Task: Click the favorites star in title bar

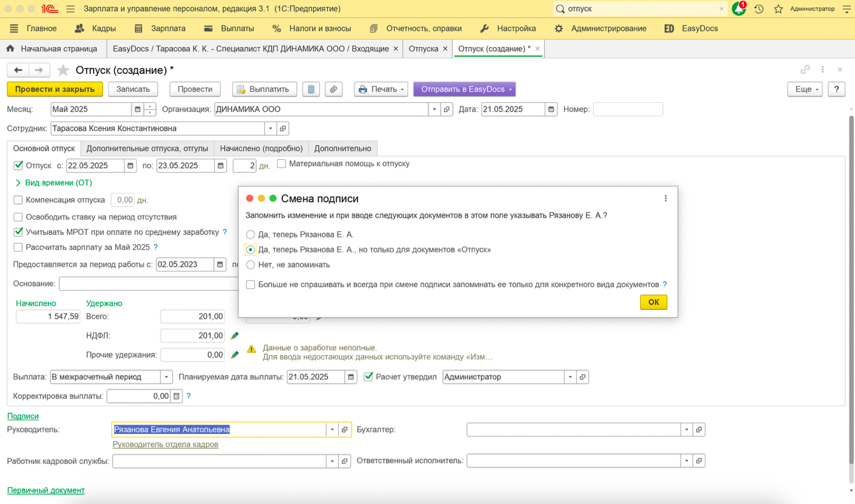Action: click(778, 9)
